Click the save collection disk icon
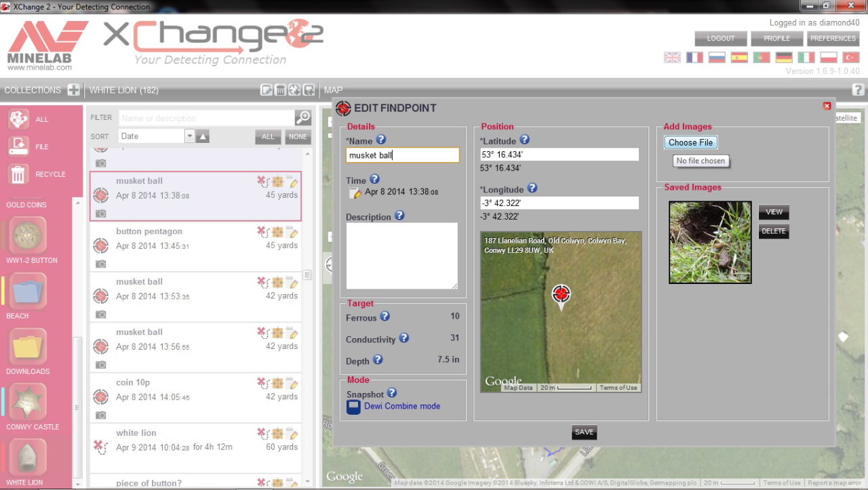Viewport: 868px width, 490px height. (309, 90)
